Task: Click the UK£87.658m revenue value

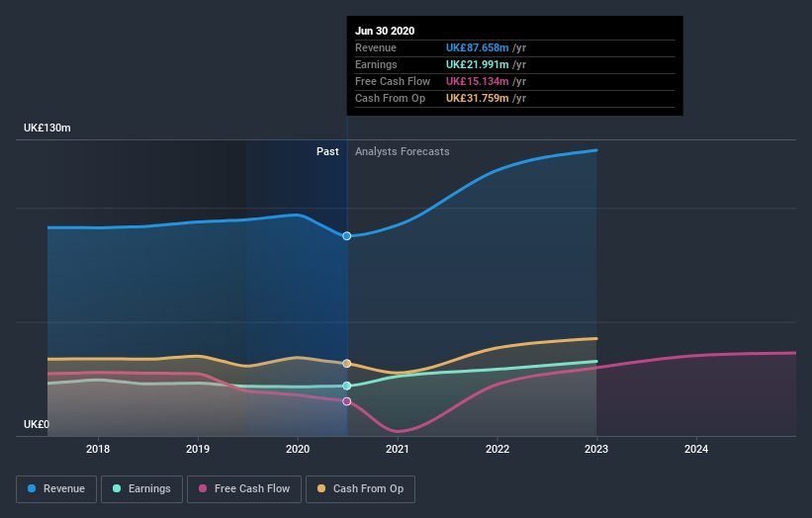Action: (x=478, y=47)
